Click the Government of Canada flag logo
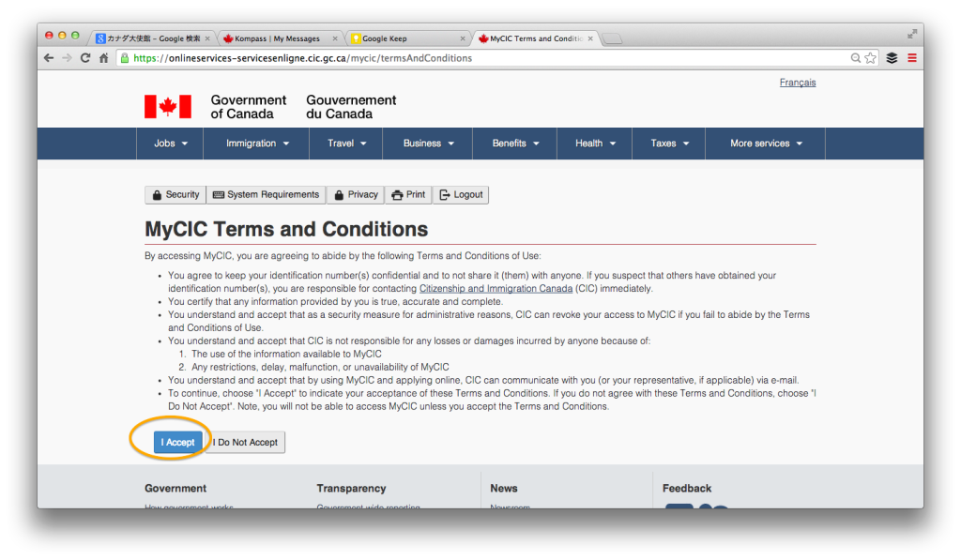This screenshot has width=961, height=560. [x=167, y=106]
